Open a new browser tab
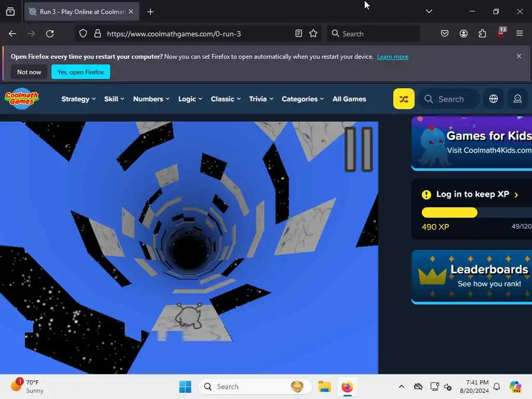The image size is (532, 399). point(150,12)
